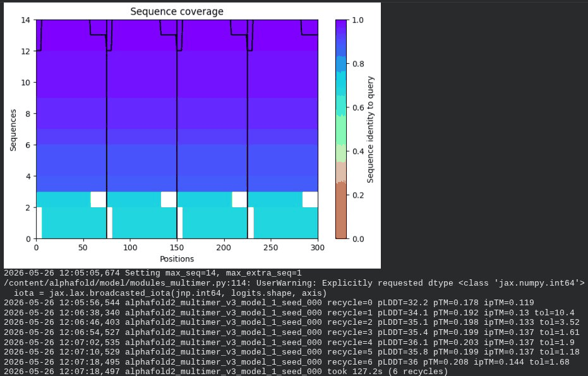
Task: Click the colorbar tick label 0.6
Action: pos(357,107)
